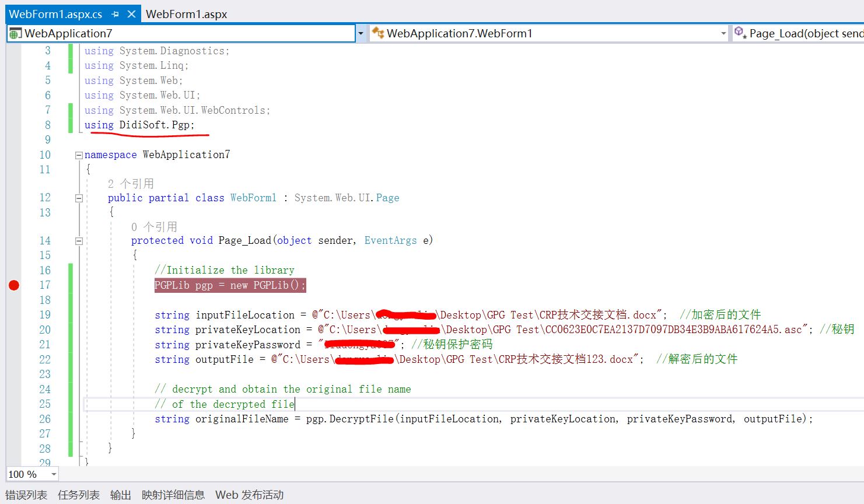
Task: Collapse the namespace WebApplication7 outline box
Action: (x=79, y=155)
